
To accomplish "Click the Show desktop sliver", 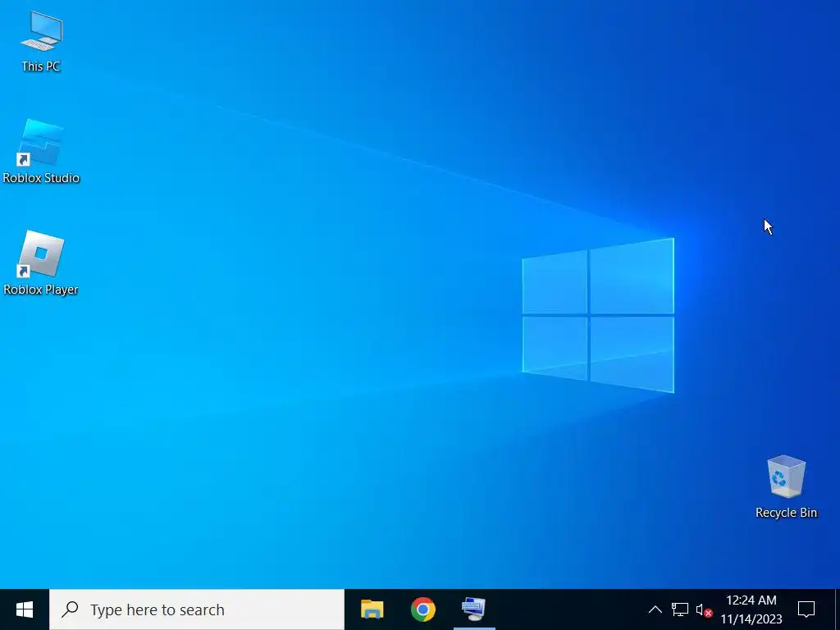I will [838, 609].
